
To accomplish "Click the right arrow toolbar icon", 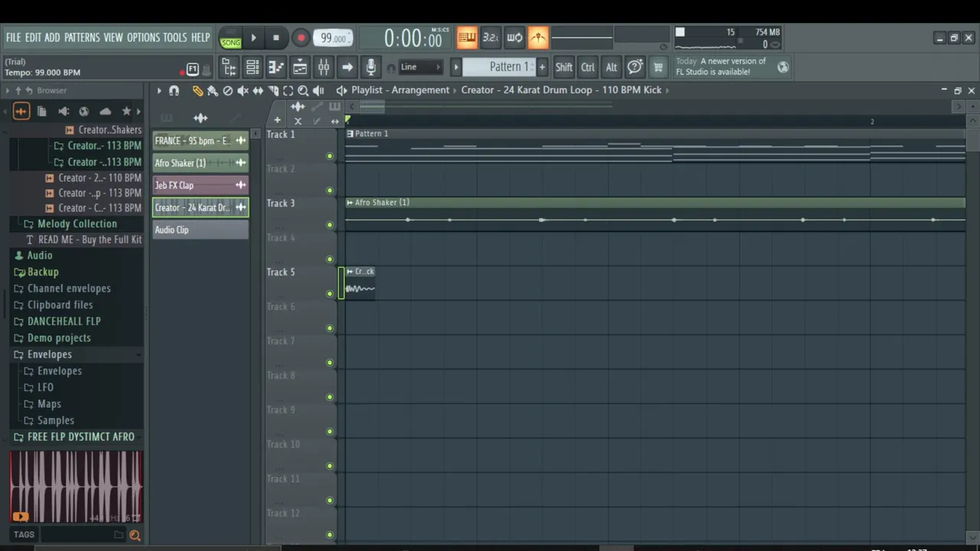I will click(x=348, y=67).
